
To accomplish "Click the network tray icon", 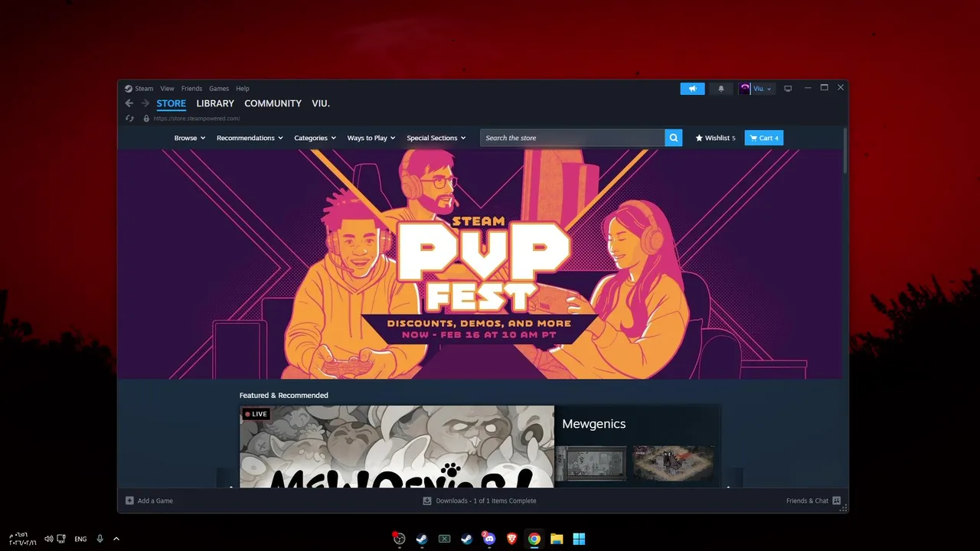I will [62, 539].
